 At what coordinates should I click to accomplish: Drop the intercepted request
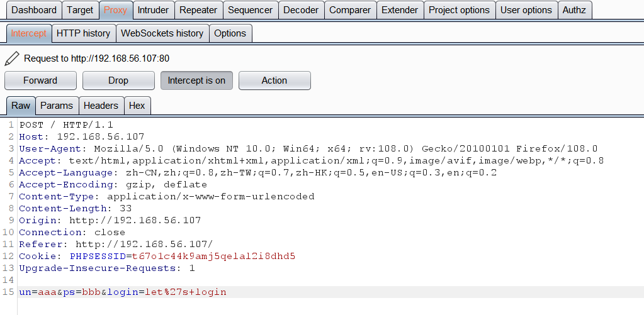click(x=118, y=80)
